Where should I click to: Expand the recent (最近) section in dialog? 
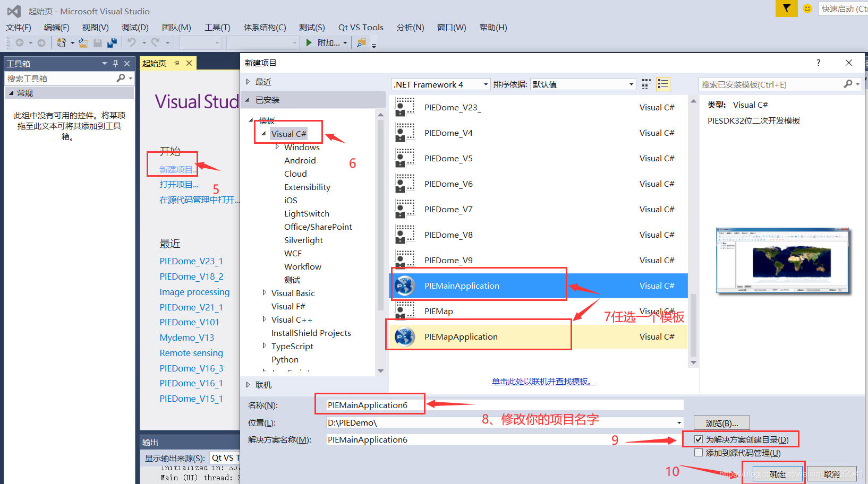point(248,82)
